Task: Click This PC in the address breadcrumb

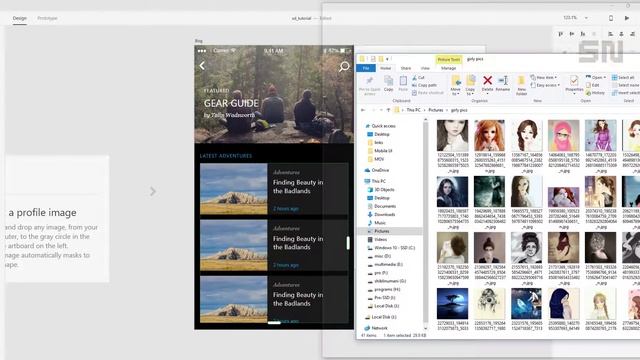Action: pos(413,110)
